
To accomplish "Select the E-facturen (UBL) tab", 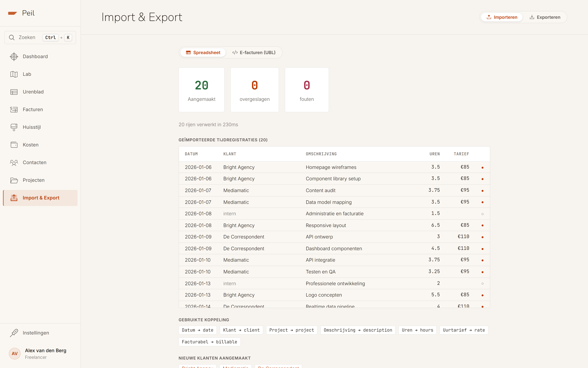I will [x=254, y=53].
